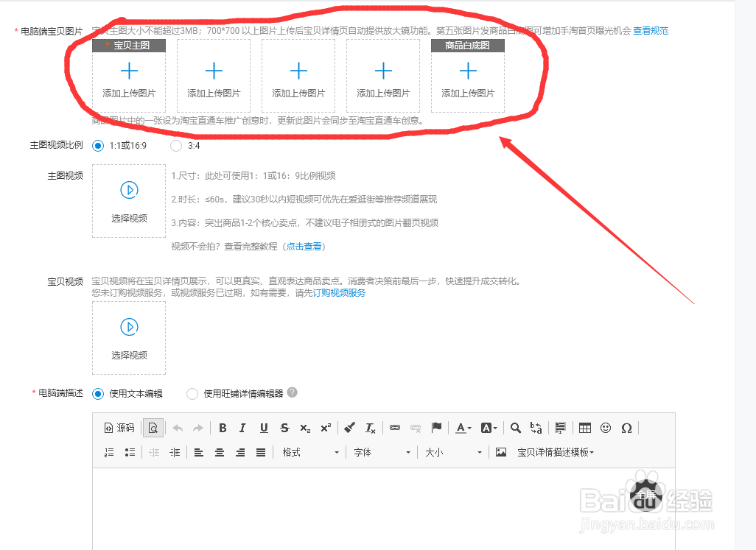
Task: Insert an emoji into the description
Action: pyautogui.click(x=606, y=428)
